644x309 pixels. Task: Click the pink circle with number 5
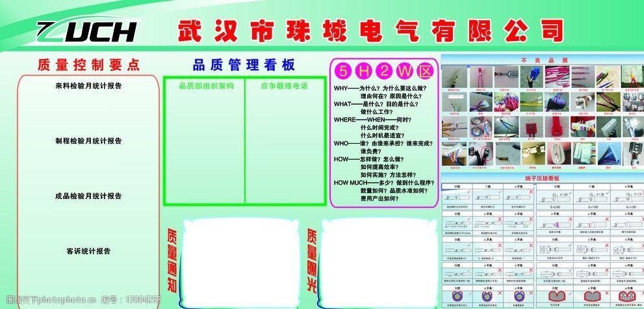pyautogui.click(x=344, y=72)
